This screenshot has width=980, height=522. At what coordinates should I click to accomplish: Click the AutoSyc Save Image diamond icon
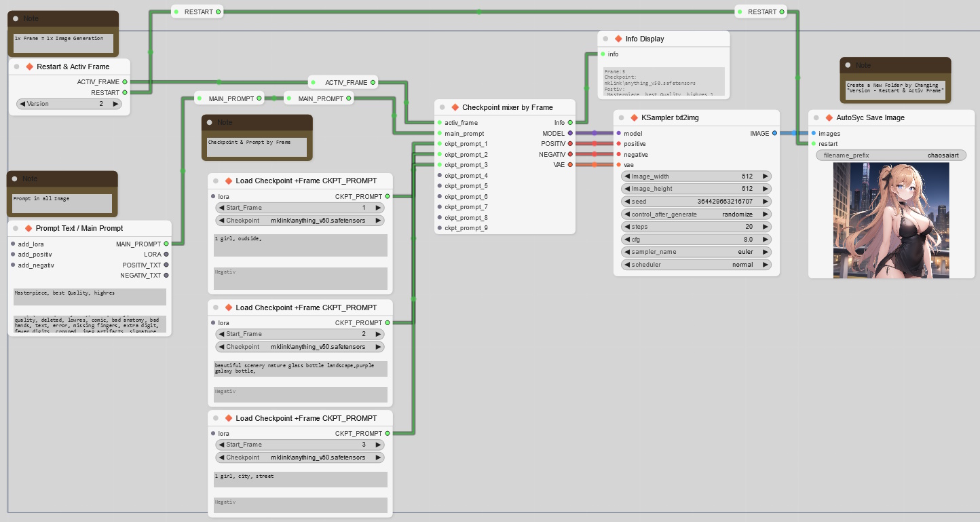(829, 117)
